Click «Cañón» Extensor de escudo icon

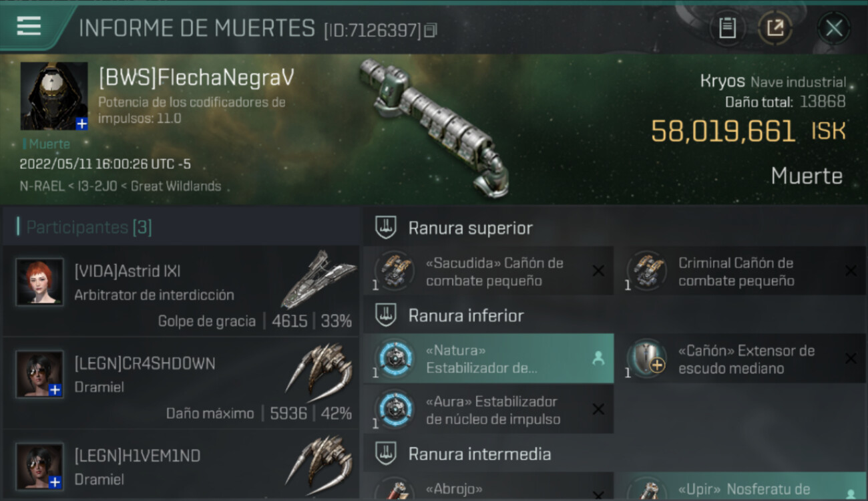click(x=646, y=359)
